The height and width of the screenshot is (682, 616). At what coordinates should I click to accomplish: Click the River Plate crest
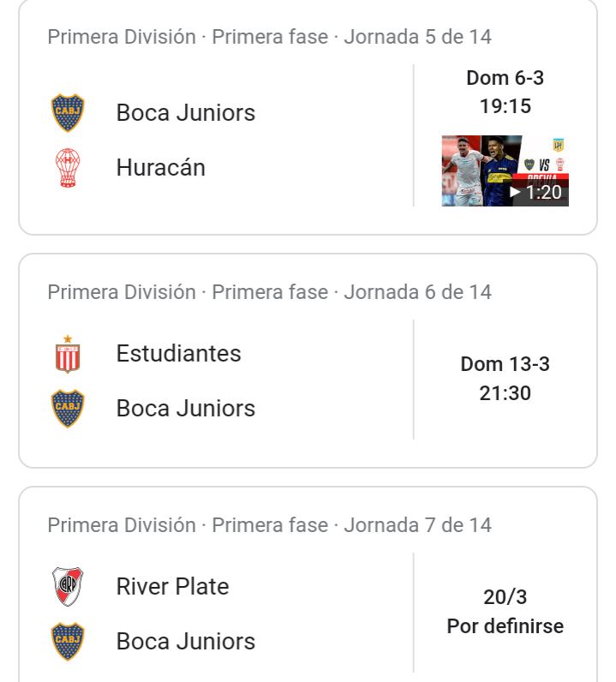pyautogui.click(x=68, y=586)
